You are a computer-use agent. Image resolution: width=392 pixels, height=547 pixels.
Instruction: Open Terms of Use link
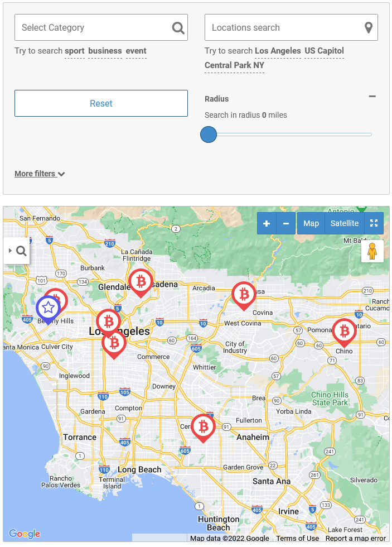tap(298, 538)
